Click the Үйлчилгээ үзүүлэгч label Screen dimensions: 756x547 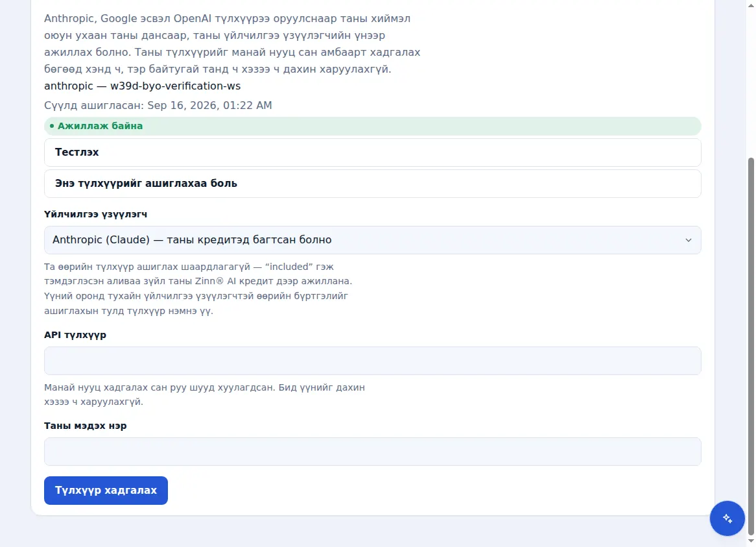tap(95, 214)
